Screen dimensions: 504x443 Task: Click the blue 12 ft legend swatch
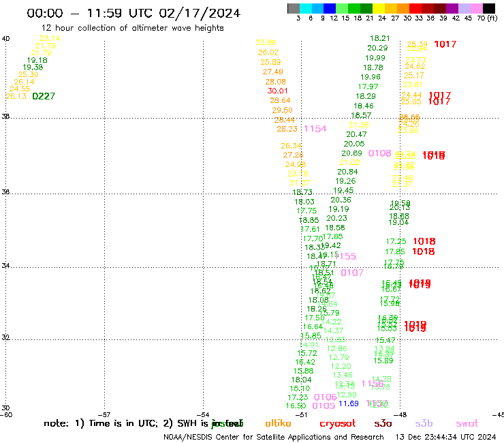point(330,8)
